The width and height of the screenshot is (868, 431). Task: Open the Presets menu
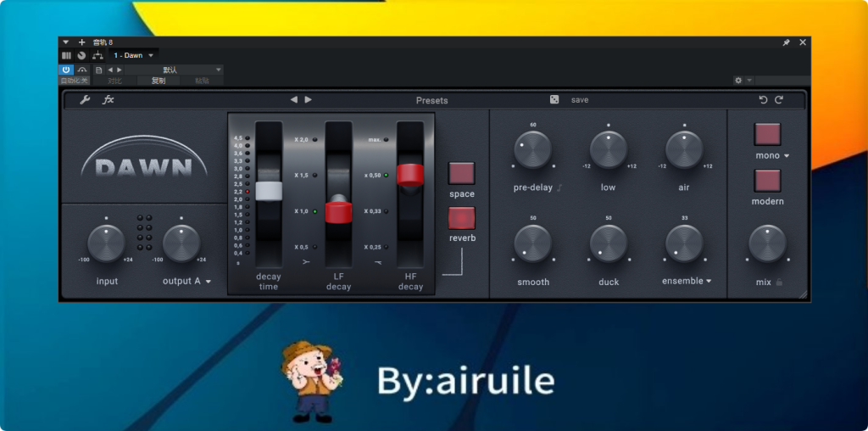431,100
